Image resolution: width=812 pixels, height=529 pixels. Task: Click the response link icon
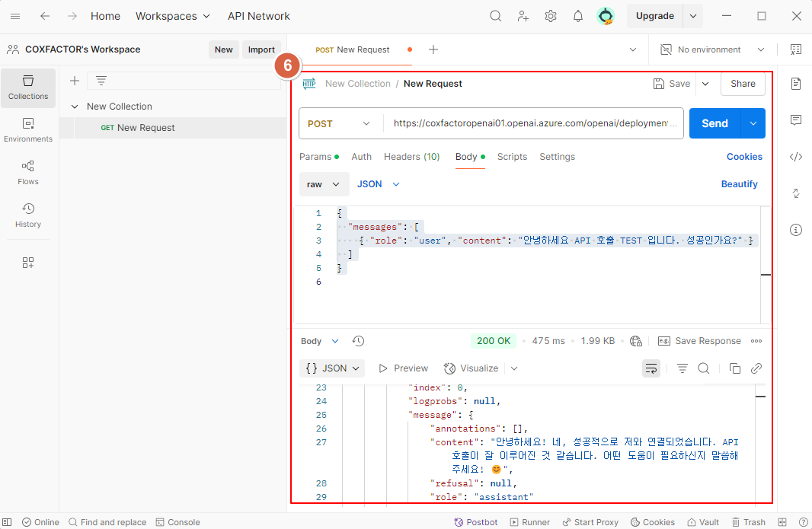click(756, 368)
